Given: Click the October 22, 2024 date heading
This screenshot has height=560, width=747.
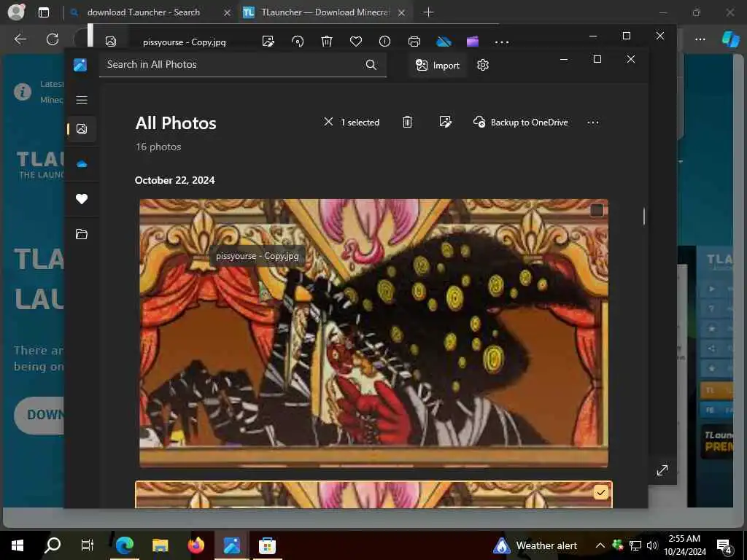Looking at the screenshot, I should 175,180.
